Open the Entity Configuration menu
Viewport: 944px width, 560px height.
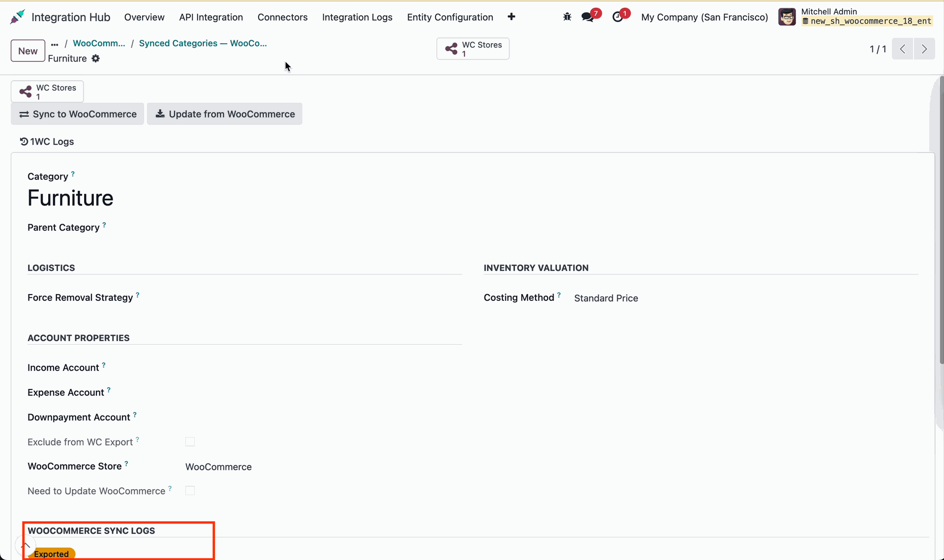[450, 17]
